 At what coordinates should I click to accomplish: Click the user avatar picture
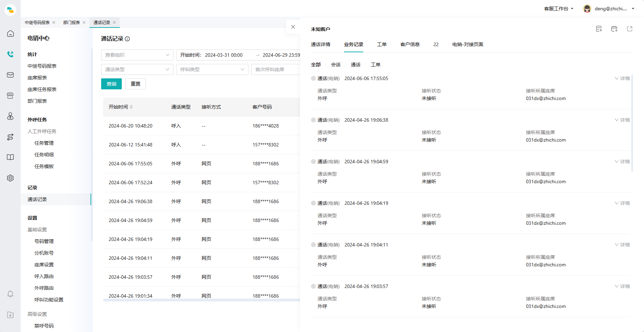(x=587, y=9)
